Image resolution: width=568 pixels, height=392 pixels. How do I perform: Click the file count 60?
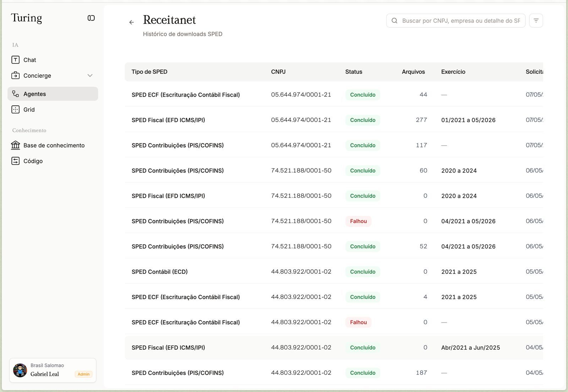[424, 170]
